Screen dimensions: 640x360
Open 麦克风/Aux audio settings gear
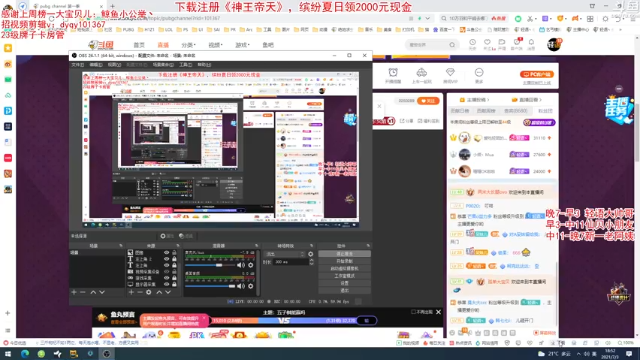pyautogui.click(x=251, y=265)
